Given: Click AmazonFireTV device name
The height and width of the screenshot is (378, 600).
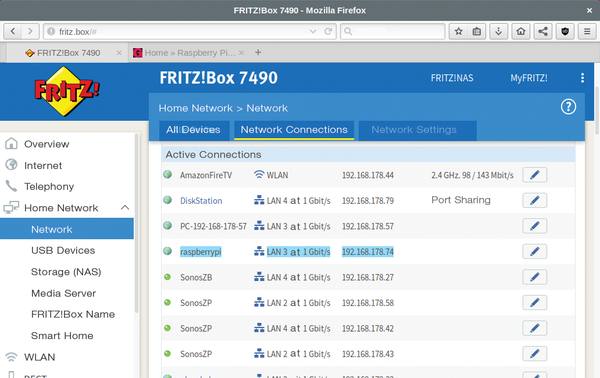Looking at the screenshot, I should (206, 175).
